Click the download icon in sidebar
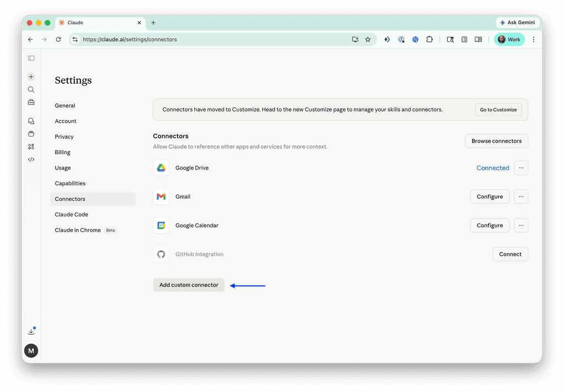Screen dimensions: 564x392 31,331
